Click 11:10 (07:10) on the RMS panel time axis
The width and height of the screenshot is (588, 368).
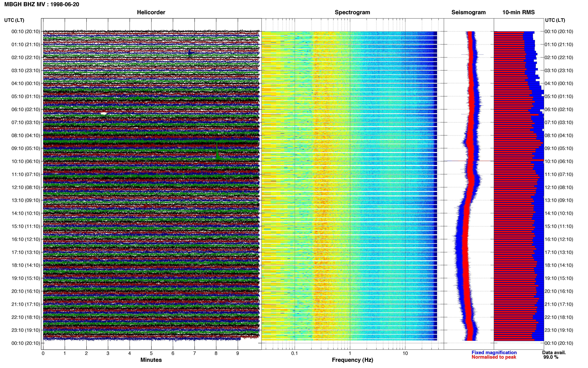[x=559, y=175]
